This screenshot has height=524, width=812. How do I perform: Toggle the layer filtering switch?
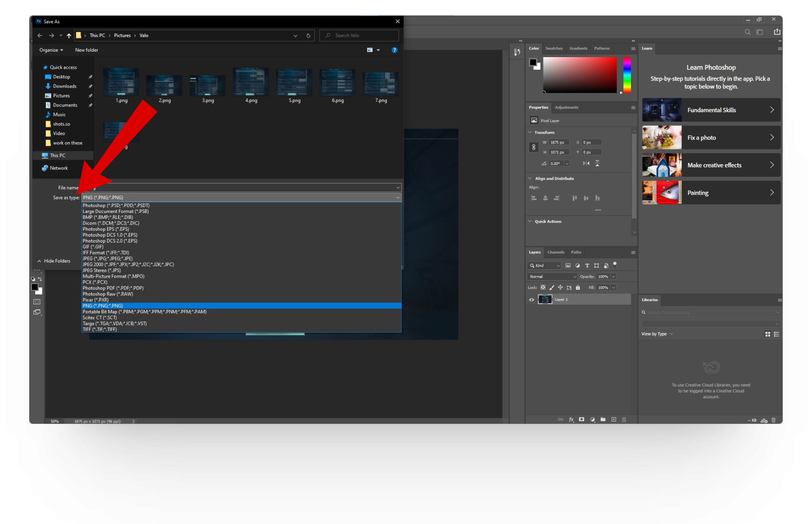(x=615, y=265)
